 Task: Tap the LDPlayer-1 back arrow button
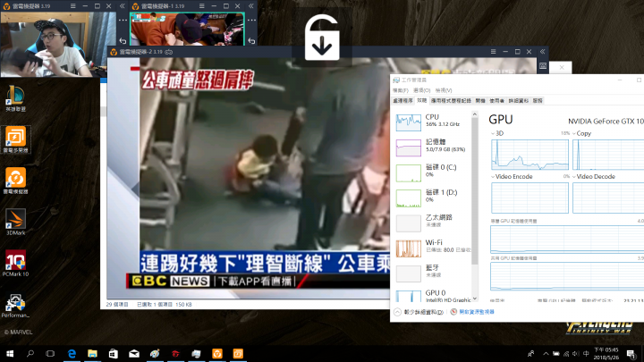pos(251,40)
